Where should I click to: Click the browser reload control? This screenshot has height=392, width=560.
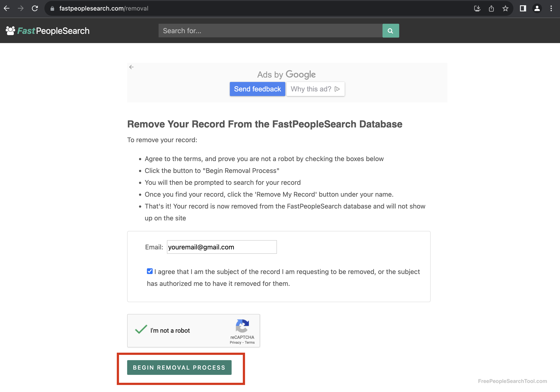(35, 8)
